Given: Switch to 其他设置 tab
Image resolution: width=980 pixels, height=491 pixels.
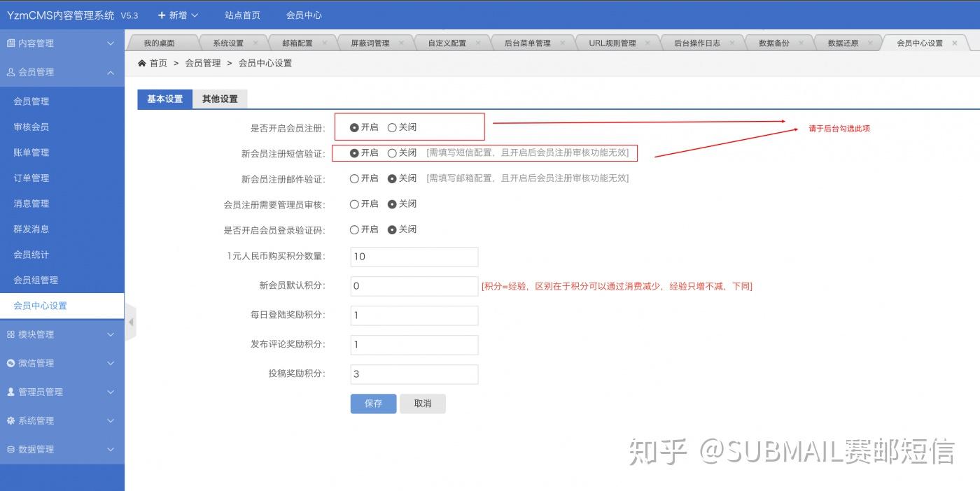Looking at the screenshot, I should click(220, 99).
